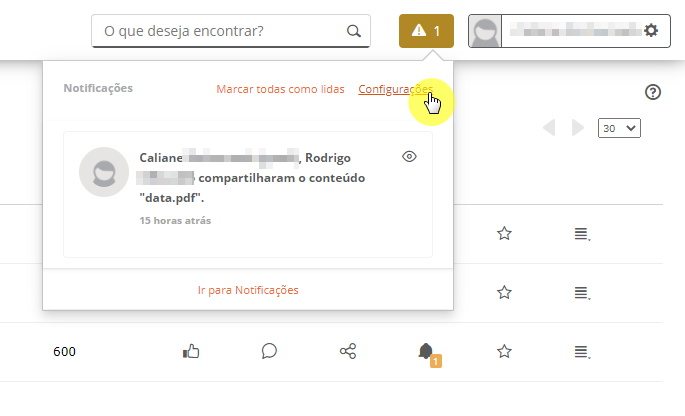Open the user settings gear icon

click(651, 31)
